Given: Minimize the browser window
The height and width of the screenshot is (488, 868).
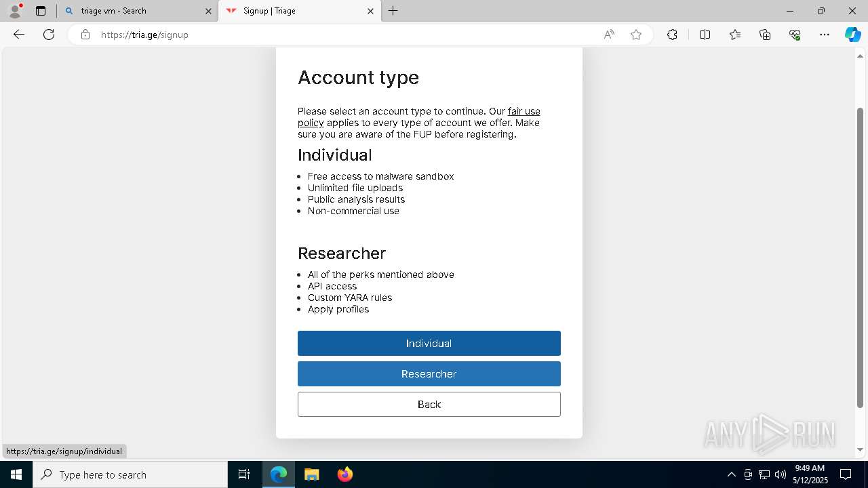Looking at the screenshot, I should point(790,11).
